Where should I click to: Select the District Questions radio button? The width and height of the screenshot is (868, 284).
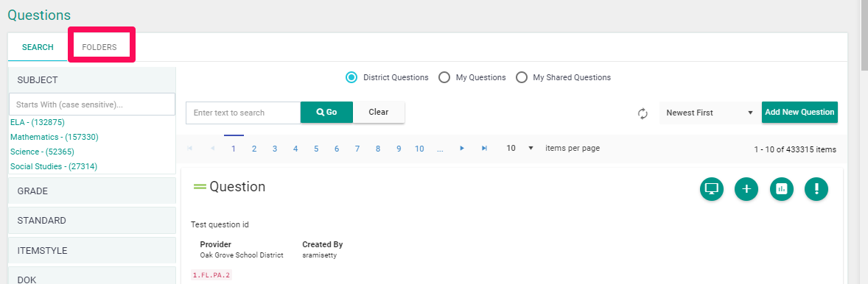[x=351, y=77]
